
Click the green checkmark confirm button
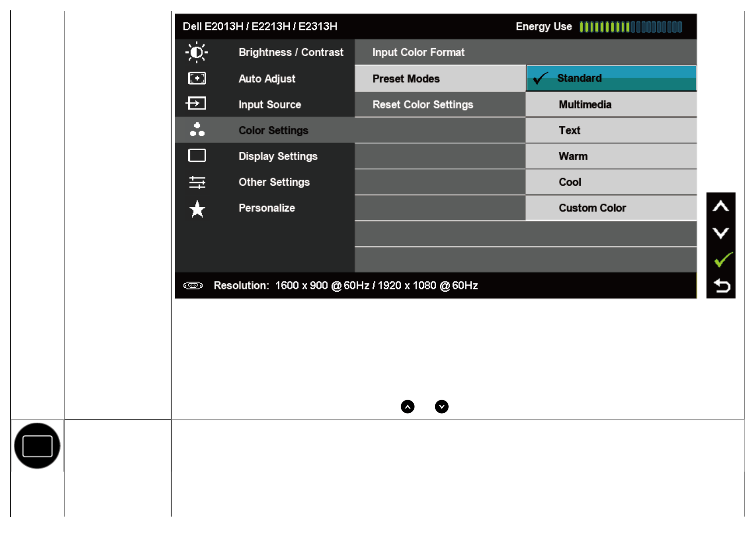723,259
